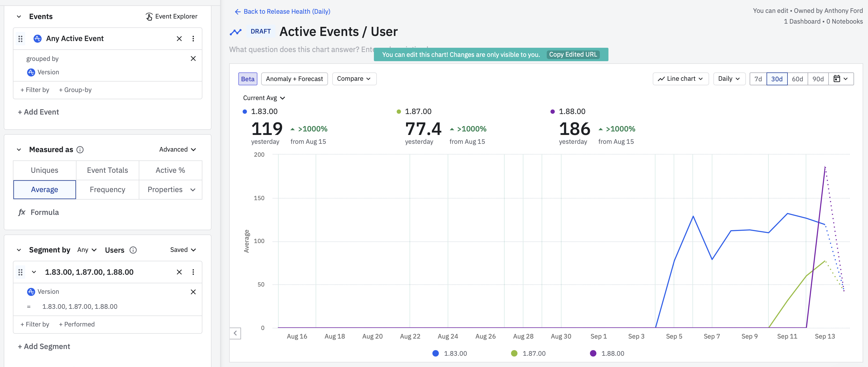The image size is (868, 367).
Task: Click the Event Explorer icon
Action: click(149, 16)
